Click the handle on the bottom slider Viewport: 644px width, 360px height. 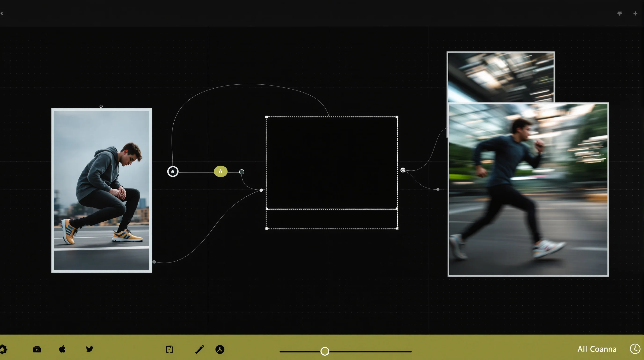[x=325, y=351]
